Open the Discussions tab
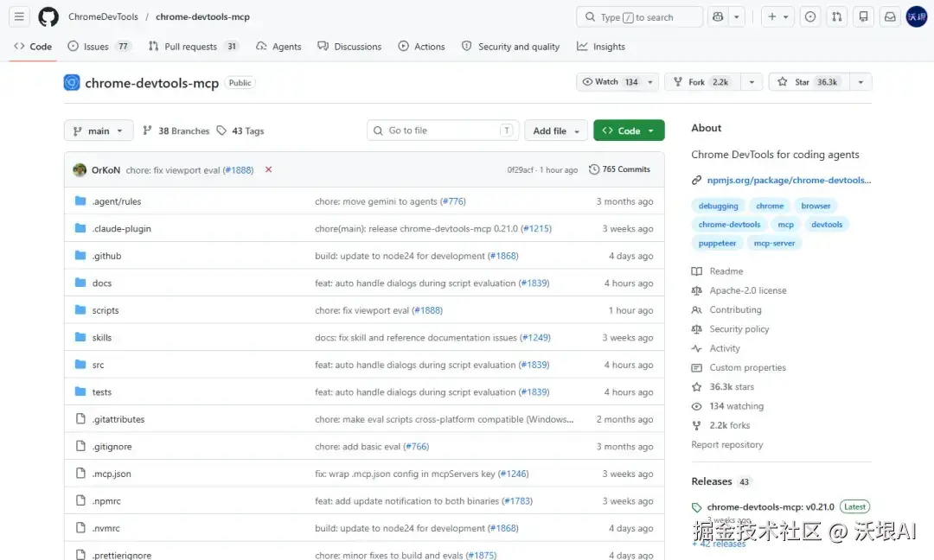 (349, 47)
